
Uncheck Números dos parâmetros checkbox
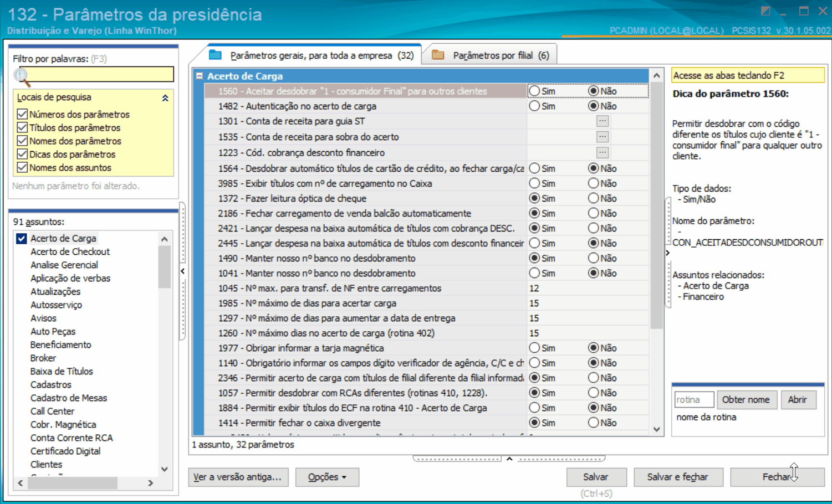click(x=22, y=114)
